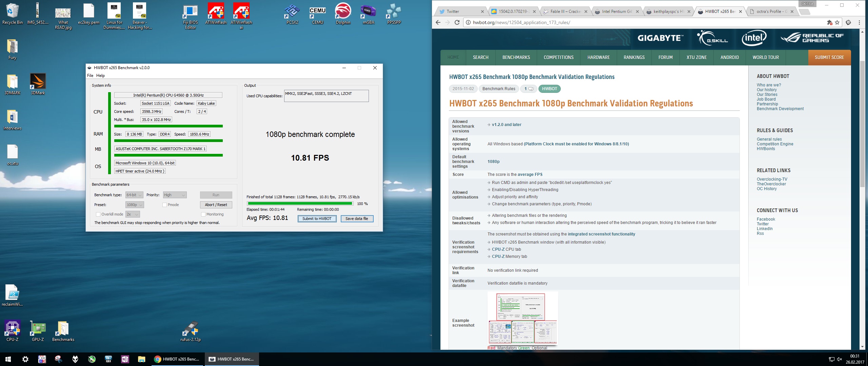Expand the Preset 1080p dropdown
This screenshot has height=366, width=868.
[135, 205]
